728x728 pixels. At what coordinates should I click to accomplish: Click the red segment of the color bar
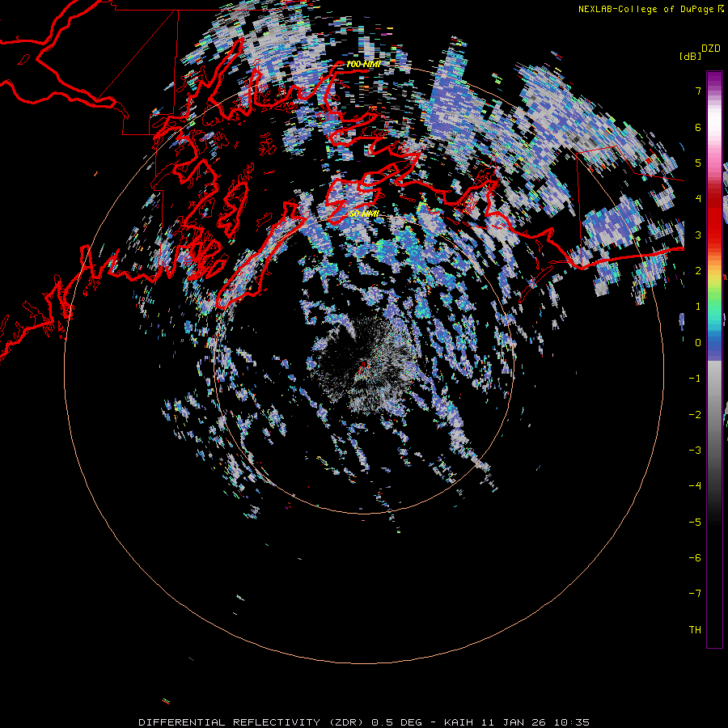pyautogui.click(x=714, y=218)
